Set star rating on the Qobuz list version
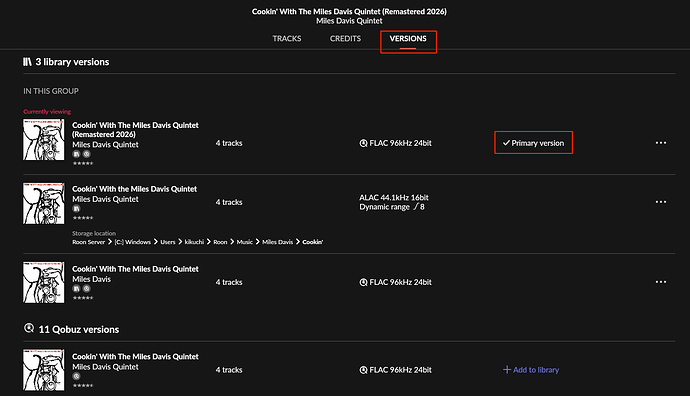 tap(83, 385)
